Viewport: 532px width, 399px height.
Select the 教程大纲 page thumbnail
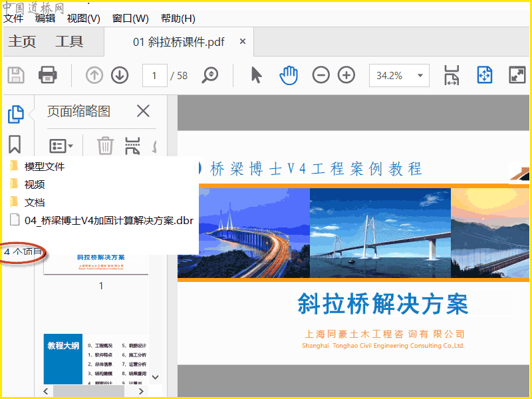point(96,359)
